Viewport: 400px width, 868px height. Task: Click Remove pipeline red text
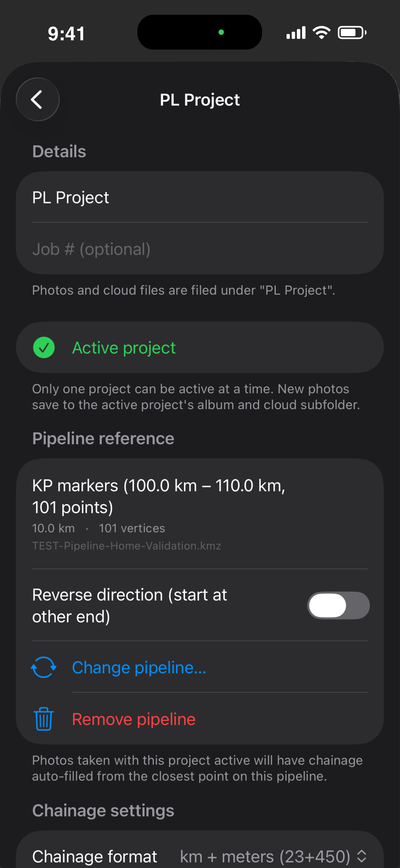(x=134, y=719)
